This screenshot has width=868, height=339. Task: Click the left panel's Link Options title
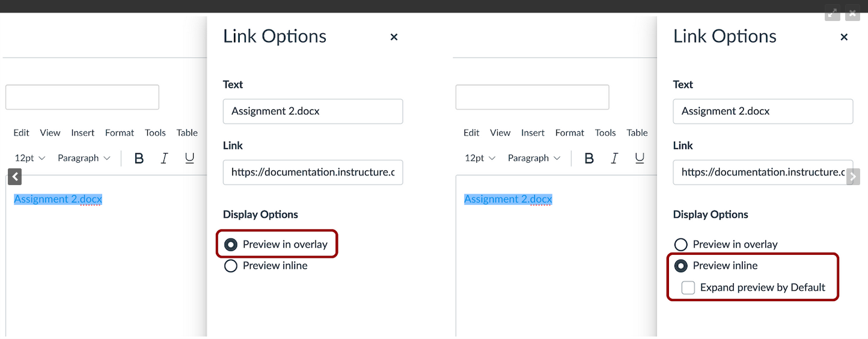coord(275,37)
